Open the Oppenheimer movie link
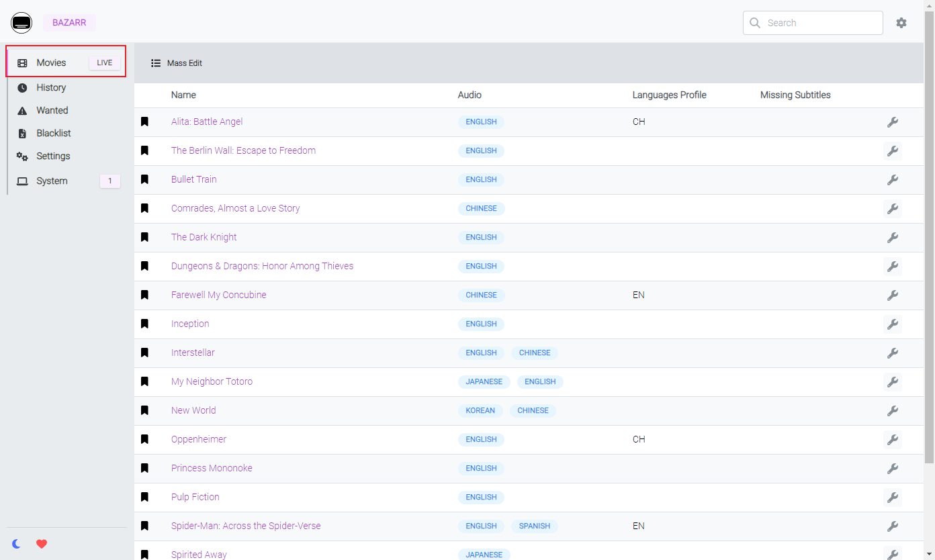Image resolution: width=935 pixels, height=560 pixels. [x=199, y=439]
